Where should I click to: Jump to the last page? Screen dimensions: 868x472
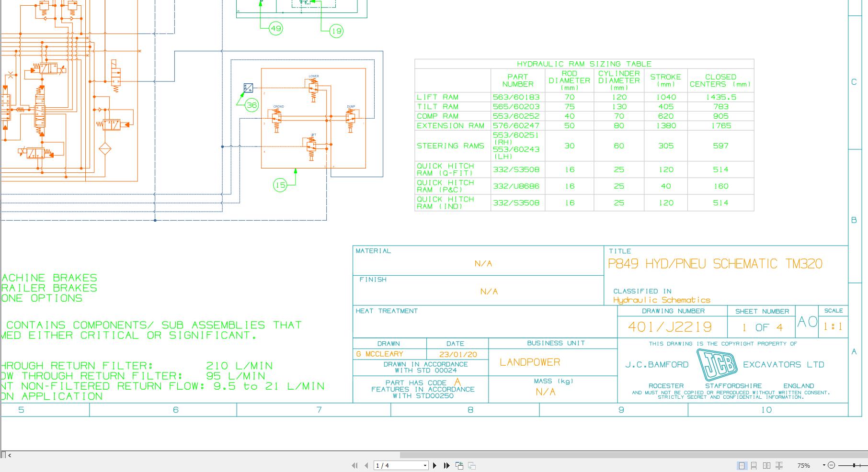(447, 465)
